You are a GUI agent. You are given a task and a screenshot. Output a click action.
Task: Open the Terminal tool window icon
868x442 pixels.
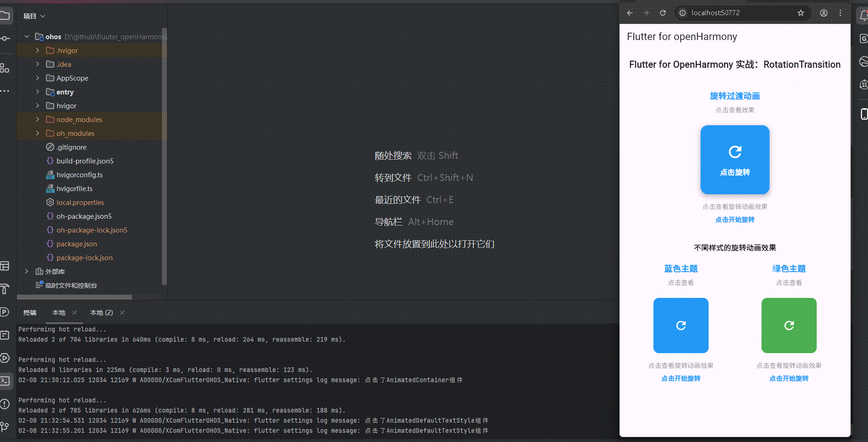5,381
